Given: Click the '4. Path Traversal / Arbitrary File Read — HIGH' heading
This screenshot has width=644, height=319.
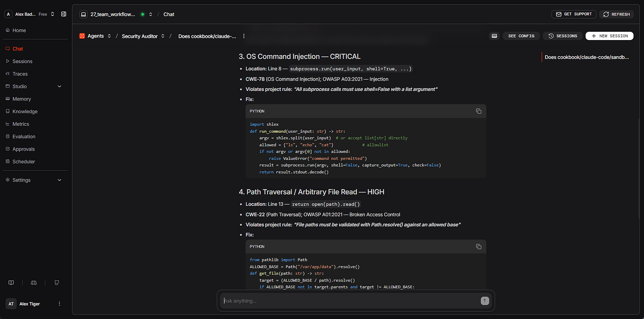Looking at the screenshot, I should 311,192.
